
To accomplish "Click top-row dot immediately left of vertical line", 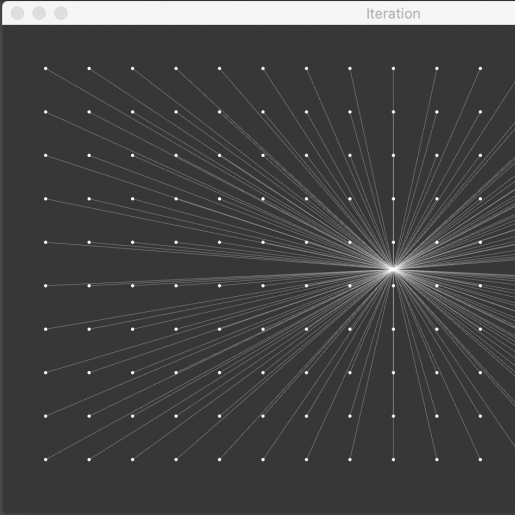I will click(x=350, y=69).
